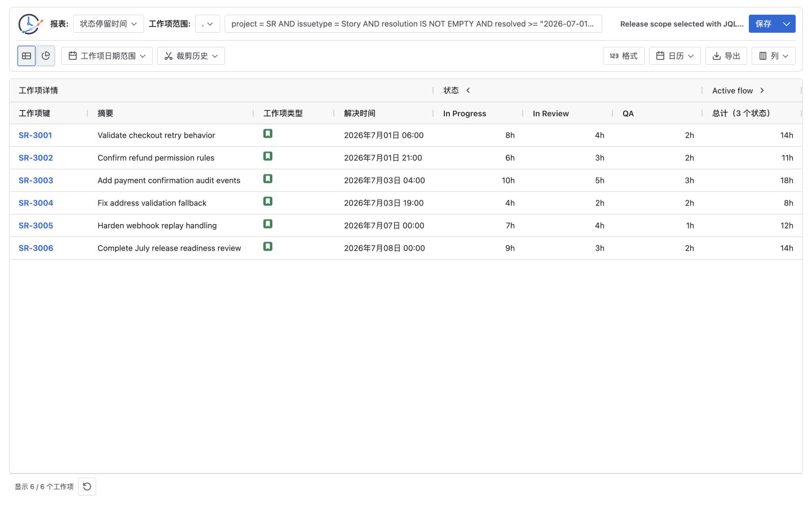
Task: Click the 工作项详情 group header
Action: (x=38, y=90)
